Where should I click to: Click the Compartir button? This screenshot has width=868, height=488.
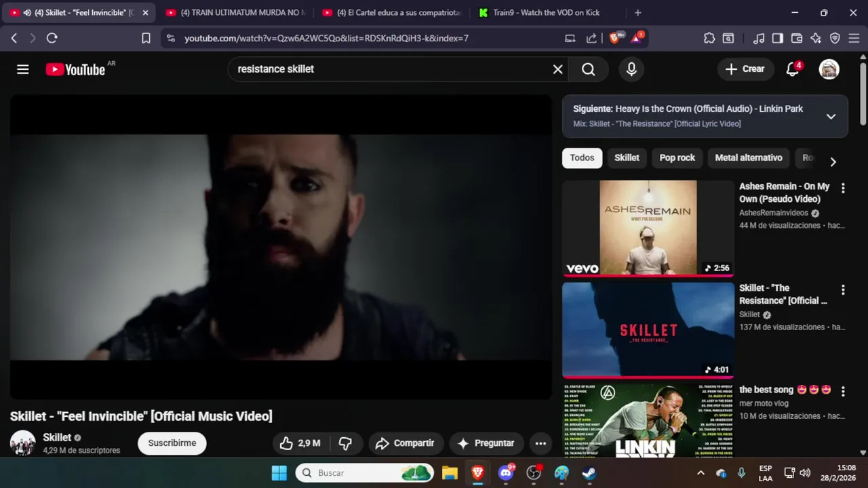click(406, 443)
